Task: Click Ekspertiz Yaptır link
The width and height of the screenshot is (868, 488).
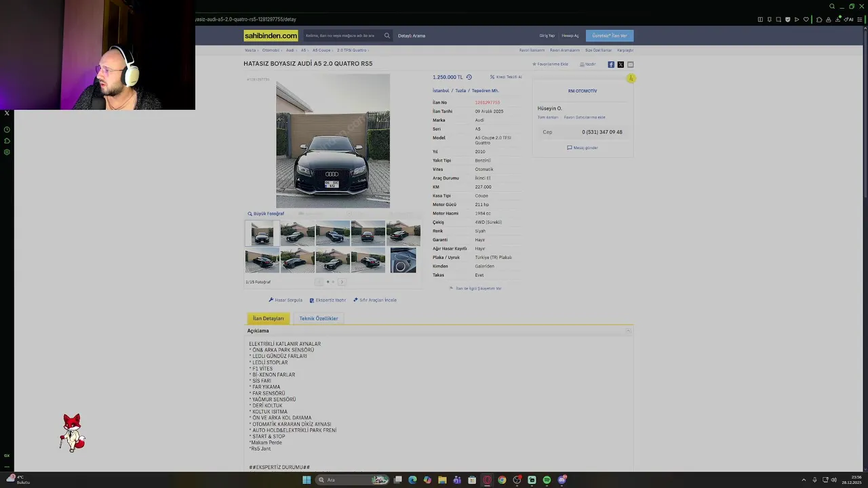Action: (328, 300)
